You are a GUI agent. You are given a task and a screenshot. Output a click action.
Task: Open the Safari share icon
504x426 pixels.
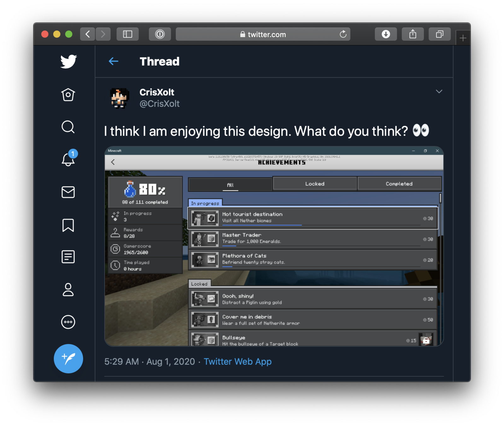pos(413,34)
